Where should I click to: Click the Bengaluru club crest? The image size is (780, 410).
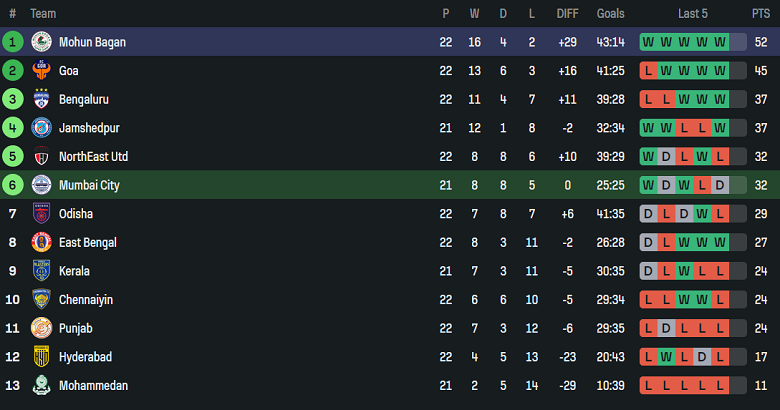41,99
